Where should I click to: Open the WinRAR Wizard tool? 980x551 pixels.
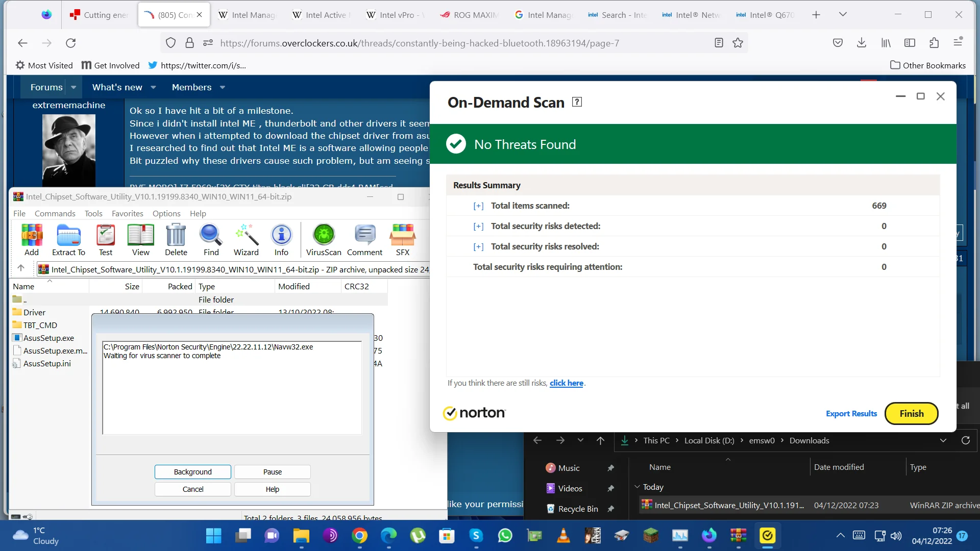tap(246, 240)
